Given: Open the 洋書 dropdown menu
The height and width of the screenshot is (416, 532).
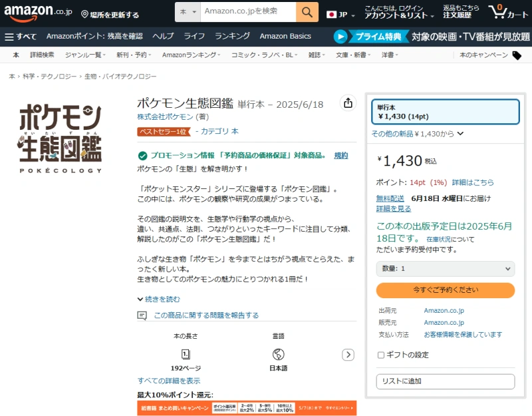Looking at the screenshot, I should click(x=390, y=55).
